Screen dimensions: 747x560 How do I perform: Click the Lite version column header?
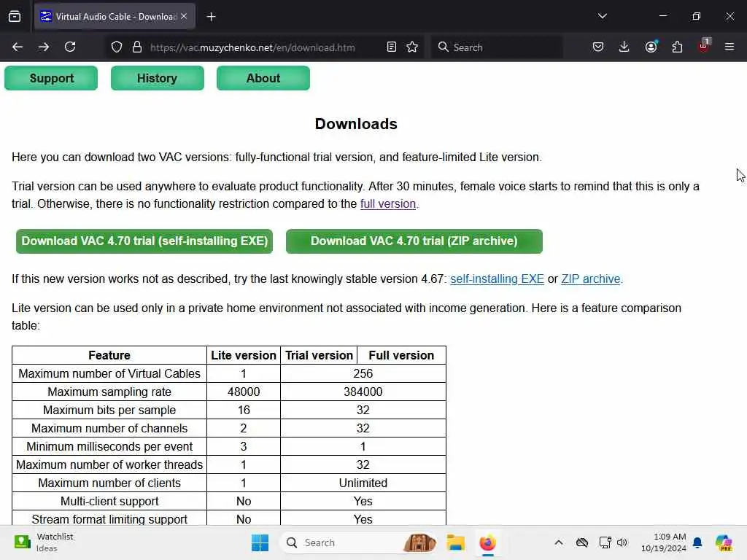click(x=244, y=355)
